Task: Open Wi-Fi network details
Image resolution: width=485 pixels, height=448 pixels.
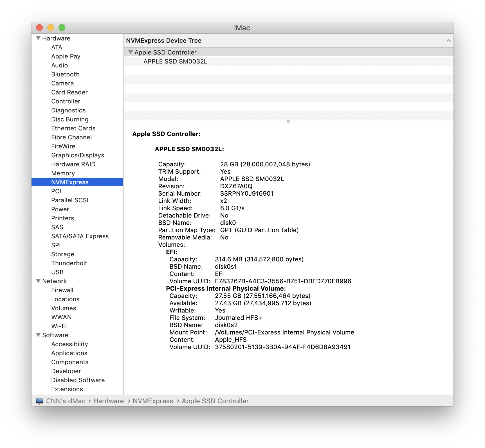Action: pyautogui.click(x=59, y=326)
